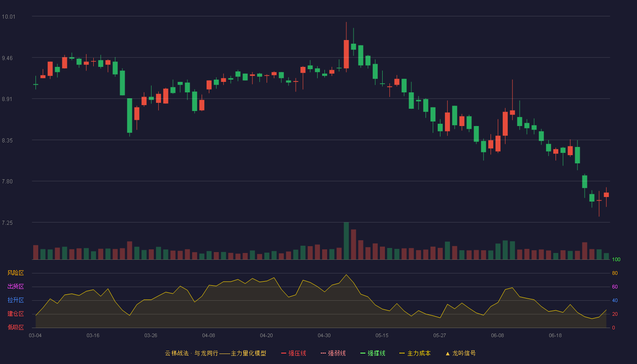
Task: Click the 04-30 date label
Action: [324, 335]
